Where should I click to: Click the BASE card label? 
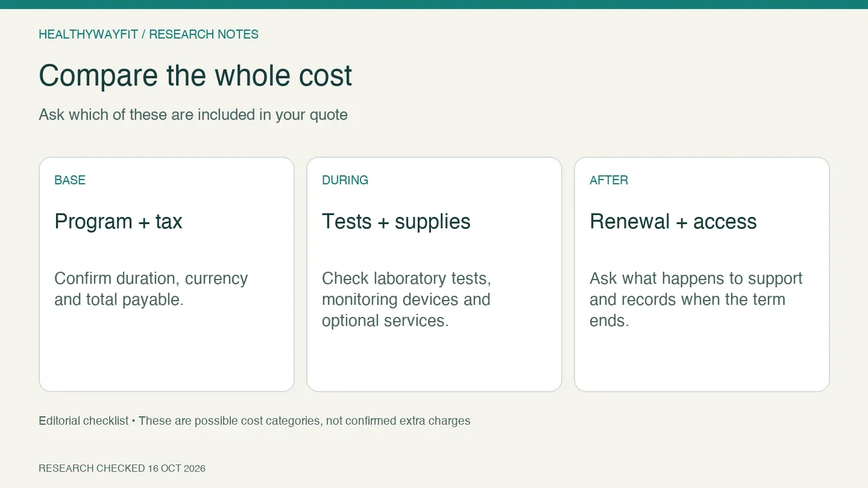70,180
